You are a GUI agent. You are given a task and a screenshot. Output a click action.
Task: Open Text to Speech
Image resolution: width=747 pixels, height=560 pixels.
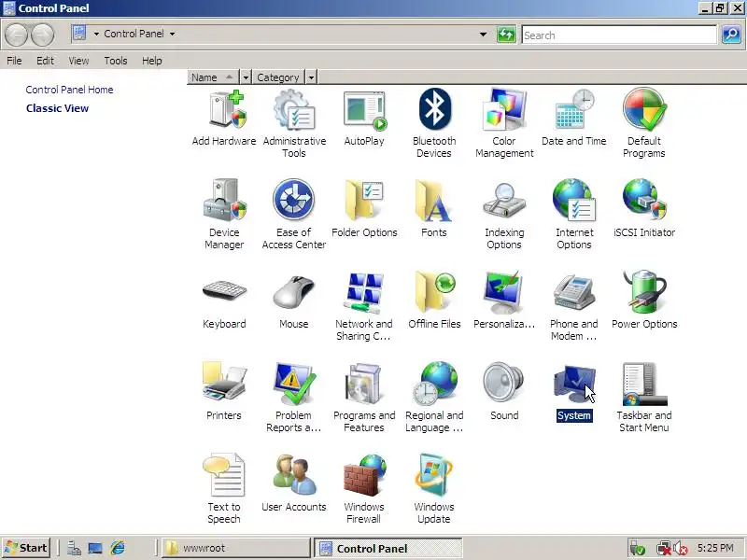point(224,488)
